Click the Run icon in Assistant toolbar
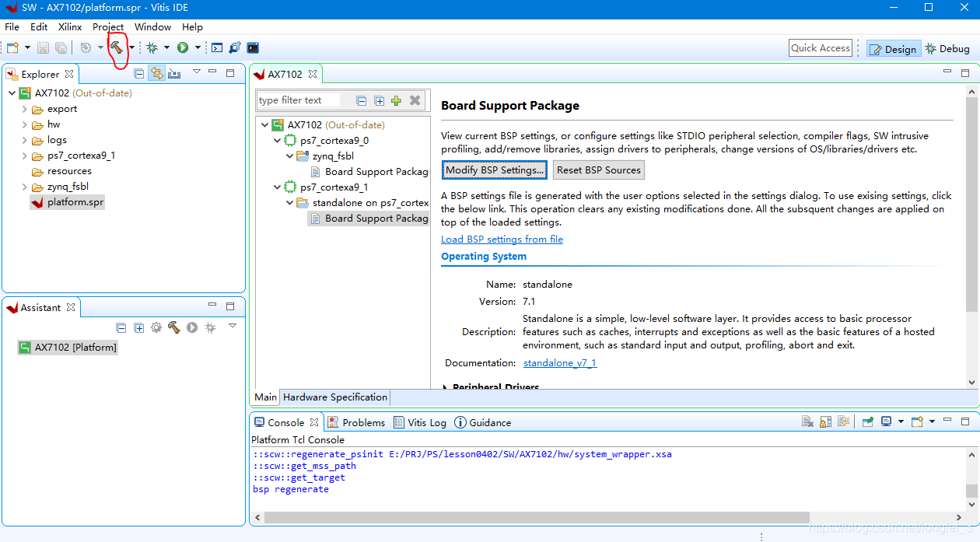 pyautogui.click(x=192, y=327)
